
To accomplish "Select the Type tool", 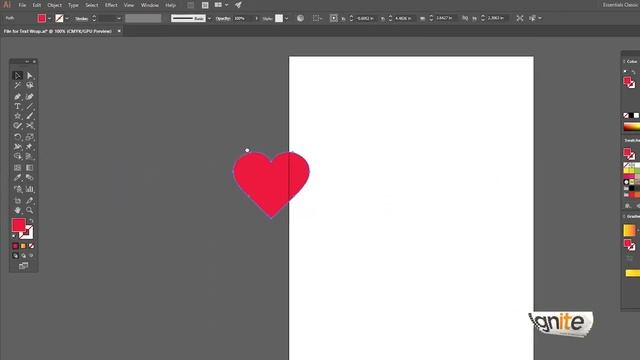I will (x=18, y=107).
